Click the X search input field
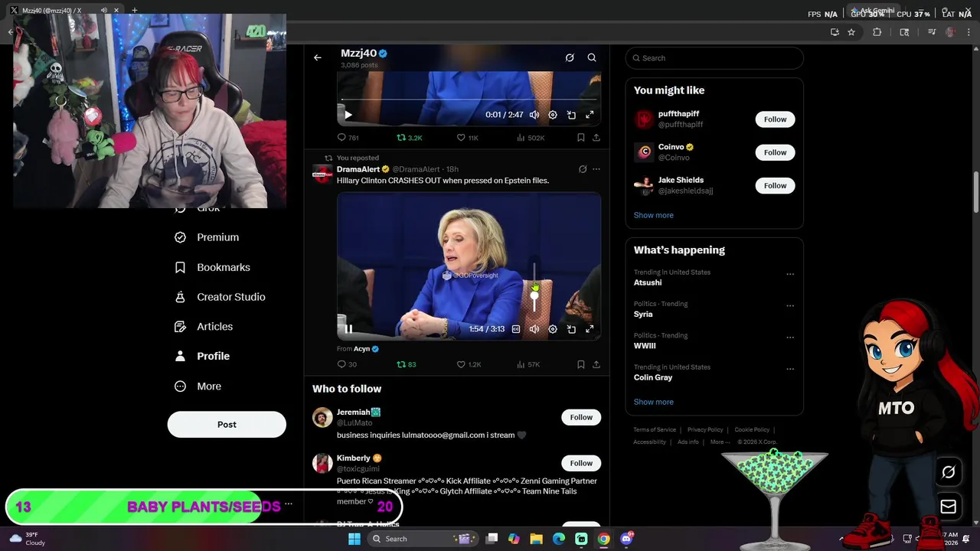 [714, 58]
